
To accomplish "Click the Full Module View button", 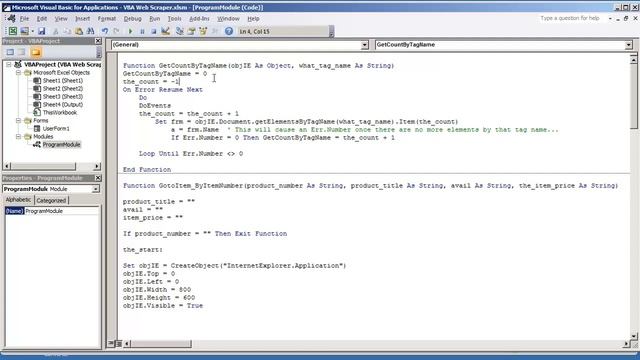I will tap(118, 344).
